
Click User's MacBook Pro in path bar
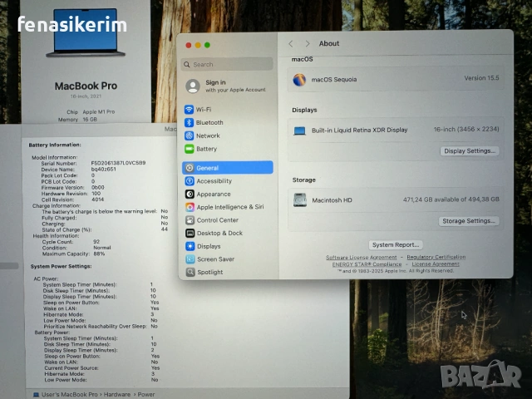[70, 395]
